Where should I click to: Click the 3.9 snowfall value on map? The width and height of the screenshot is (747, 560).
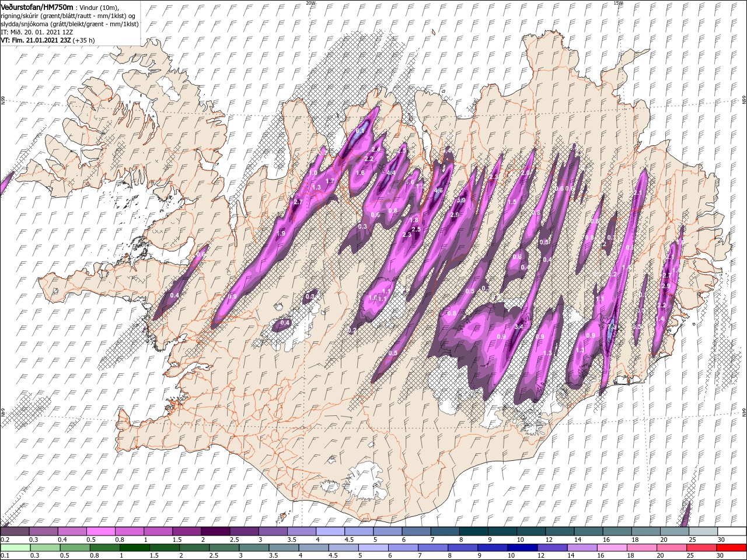461,200
